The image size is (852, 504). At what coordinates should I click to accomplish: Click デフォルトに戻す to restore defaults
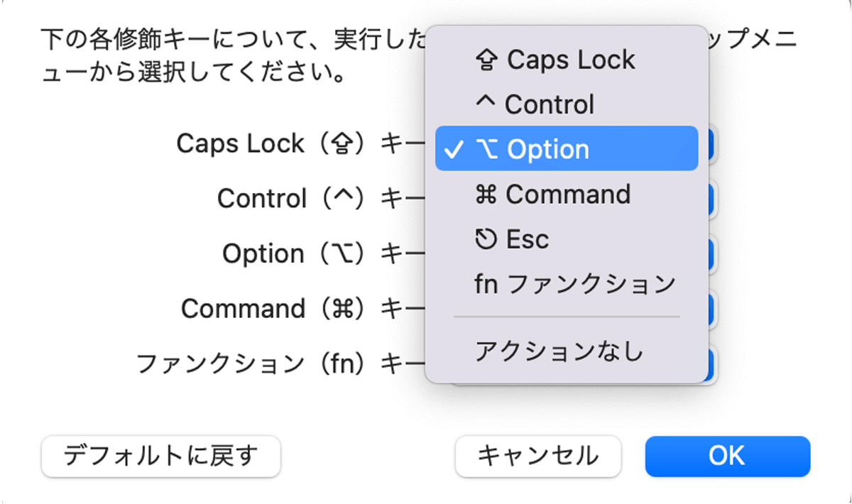pyautogui.click(x=160, y=457)
